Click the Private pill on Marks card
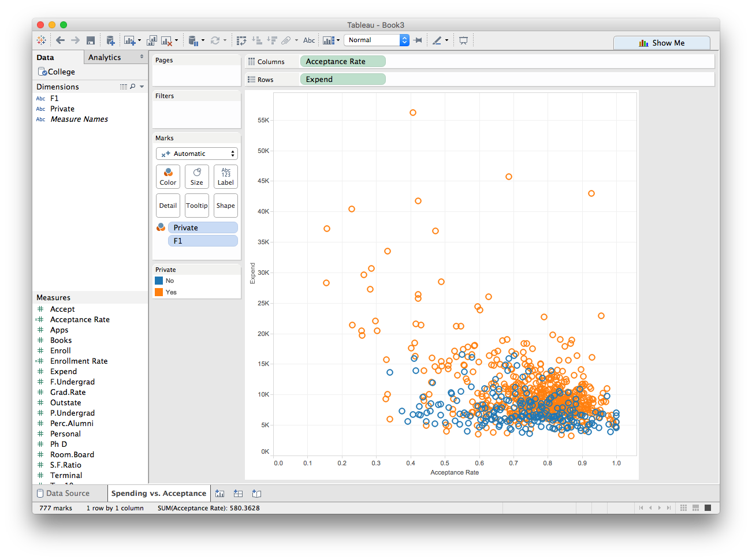This screenshot has width=752, height=560. click(x=203, y=227)
